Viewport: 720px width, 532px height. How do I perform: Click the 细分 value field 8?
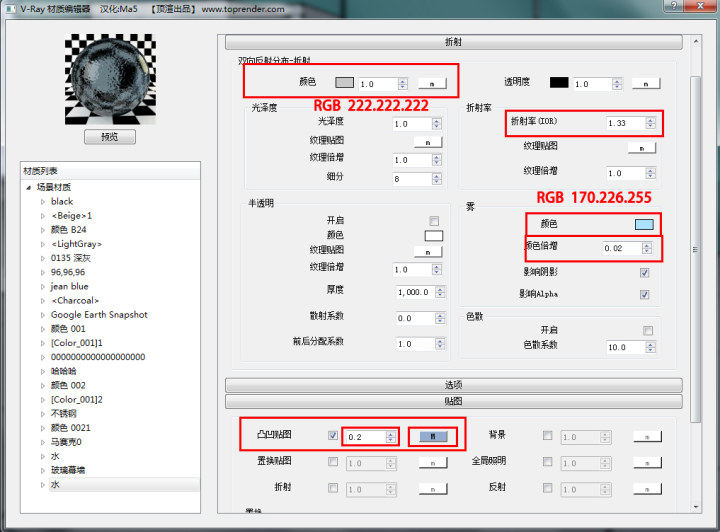(x=412, y=179)
